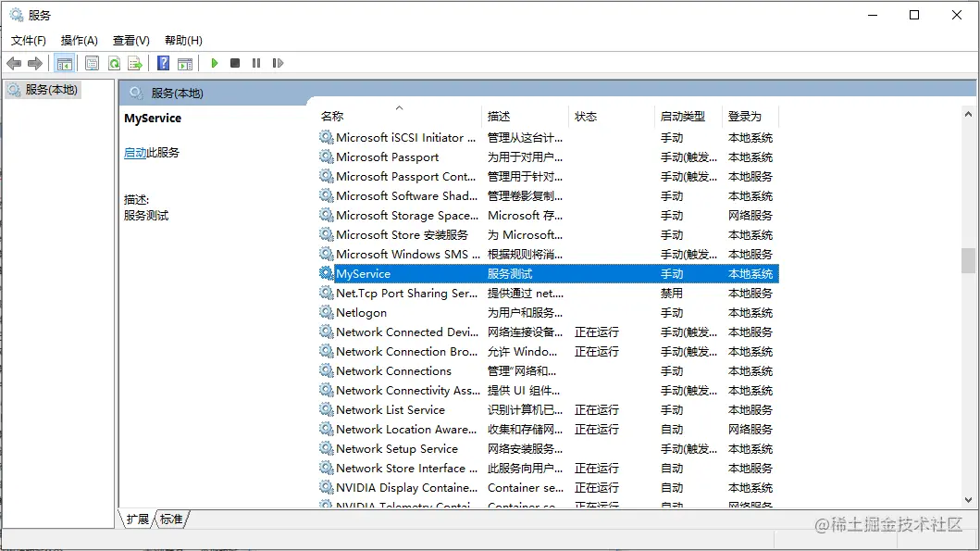The height and width of the screenshot is (551, 980).
Task: Select Network Store Interface row
Action: tap(549, 468)
